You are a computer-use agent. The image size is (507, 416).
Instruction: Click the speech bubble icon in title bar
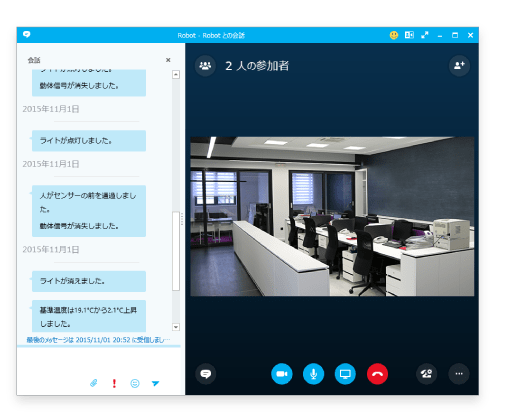pyautogui.click(x=27, y=34)
